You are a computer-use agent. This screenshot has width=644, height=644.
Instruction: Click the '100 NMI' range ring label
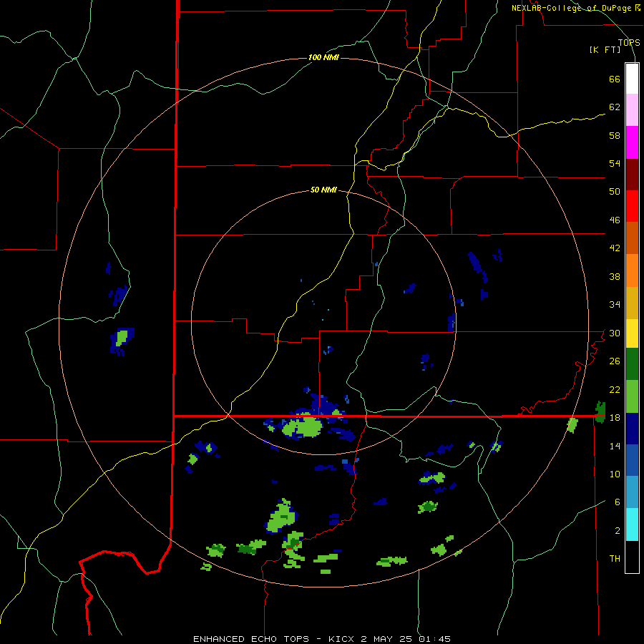[x=323, y=57]
